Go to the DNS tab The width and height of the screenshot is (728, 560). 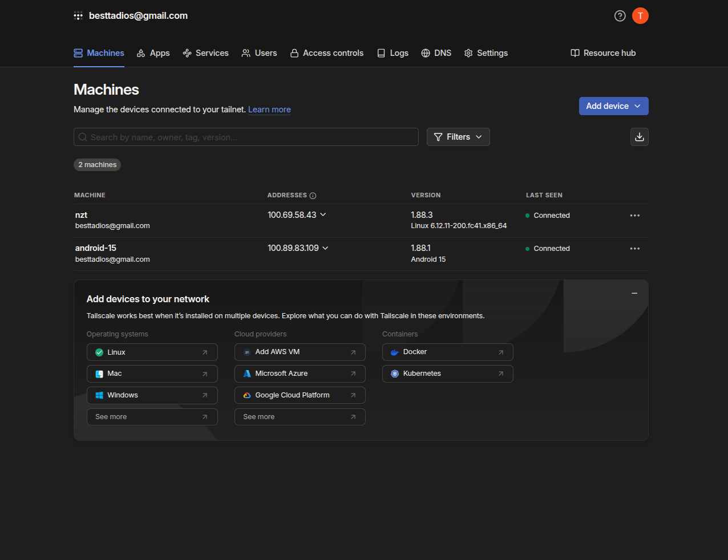(436, 53)
